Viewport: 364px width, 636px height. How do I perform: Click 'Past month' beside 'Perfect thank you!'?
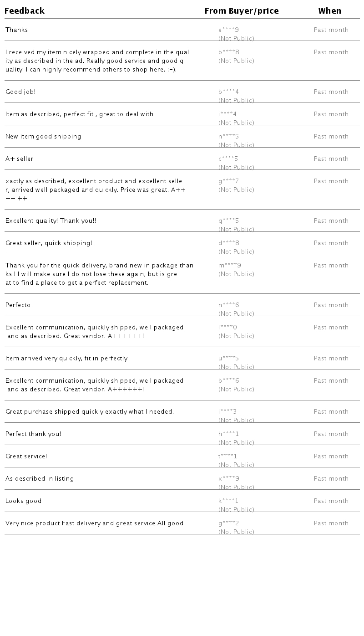[x=331, y=434]
